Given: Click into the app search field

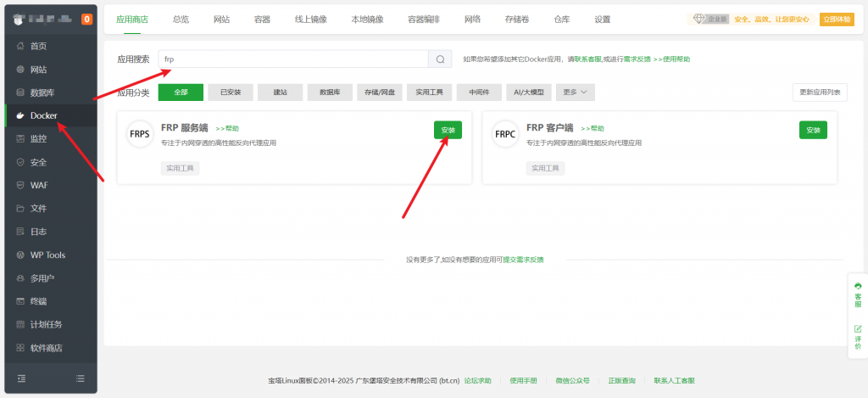Looking at the screenshot, I should point(292,59).
